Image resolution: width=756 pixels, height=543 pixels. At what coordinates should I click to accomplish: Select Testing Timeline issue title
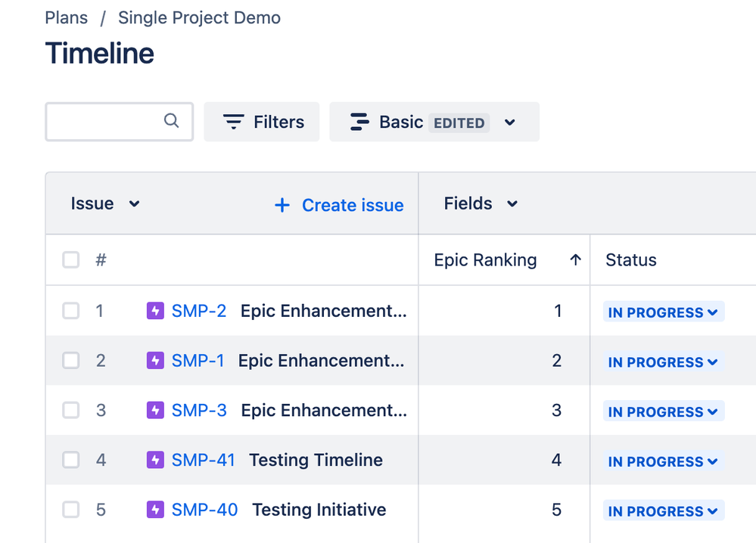(x=316, y=460)
